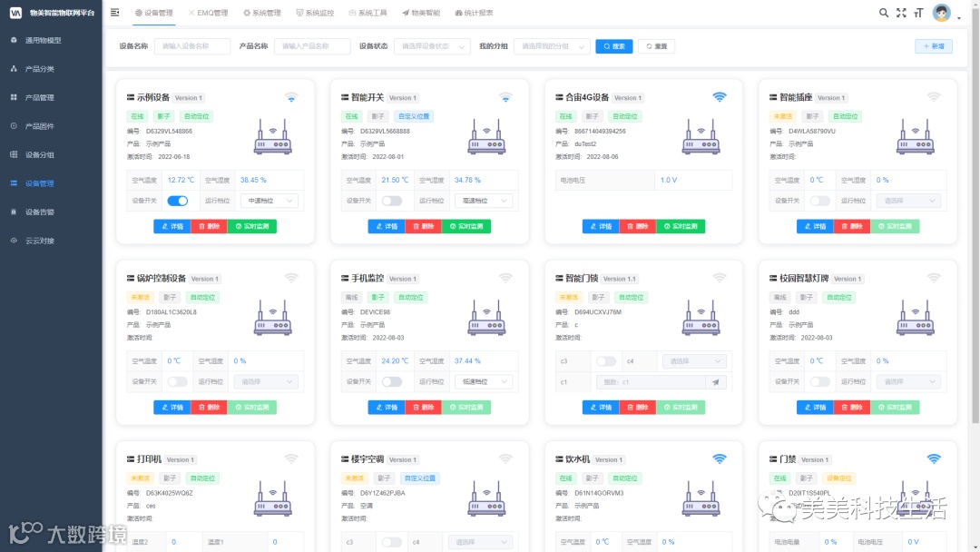Click the 产品名称 input field
The width and height of the screenshot is (980, 552).
pos(312,46)
